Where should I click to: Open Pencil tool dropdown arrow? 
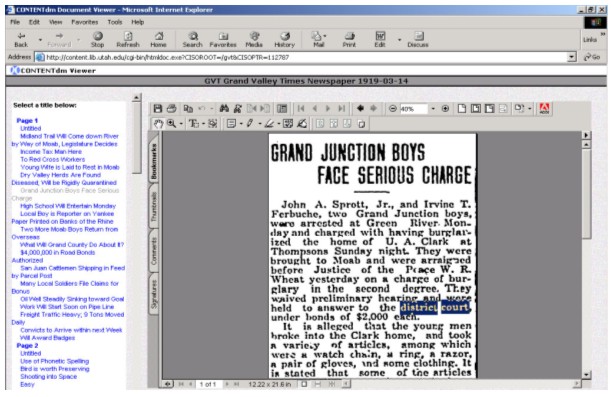click(x=260, y=124)
